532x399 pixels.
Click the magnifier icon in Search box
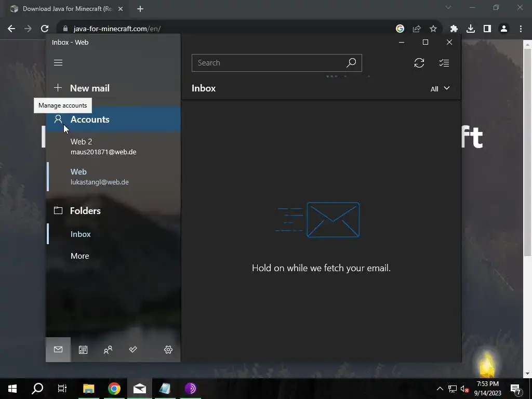[x=351, y=63]
